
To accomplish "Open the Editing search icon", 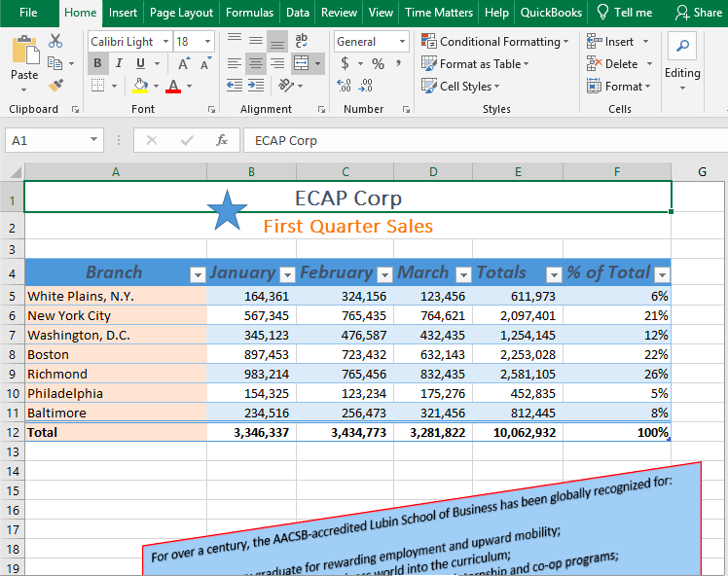I will click(x=682, y=46).
